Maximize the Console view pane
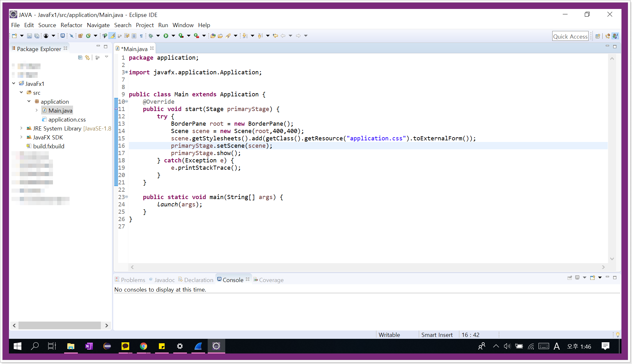 pos(615,278)
